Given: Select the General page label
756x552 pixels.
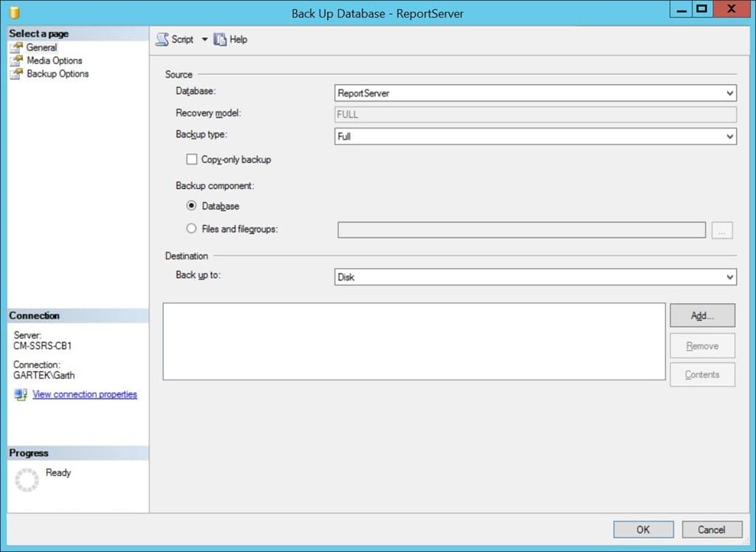Looking at the screenshot, I should 41,47.
